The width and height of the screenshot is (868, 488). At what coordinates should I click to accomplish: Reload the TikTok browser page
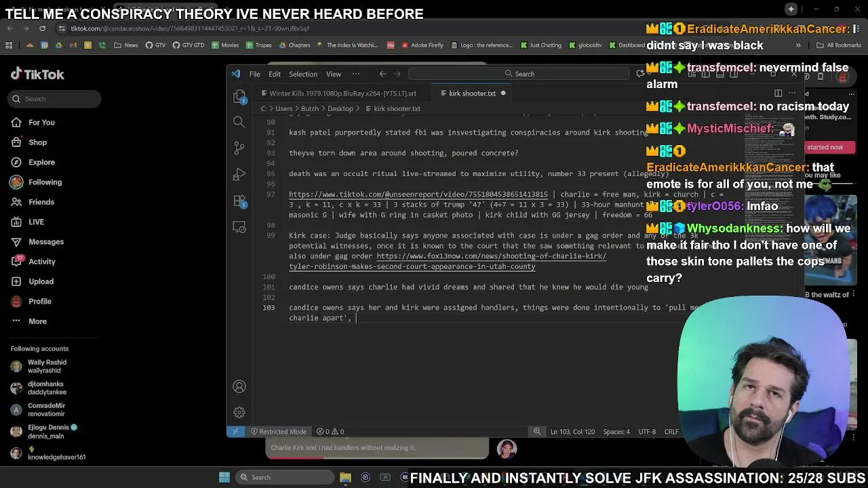coord(42,28)
